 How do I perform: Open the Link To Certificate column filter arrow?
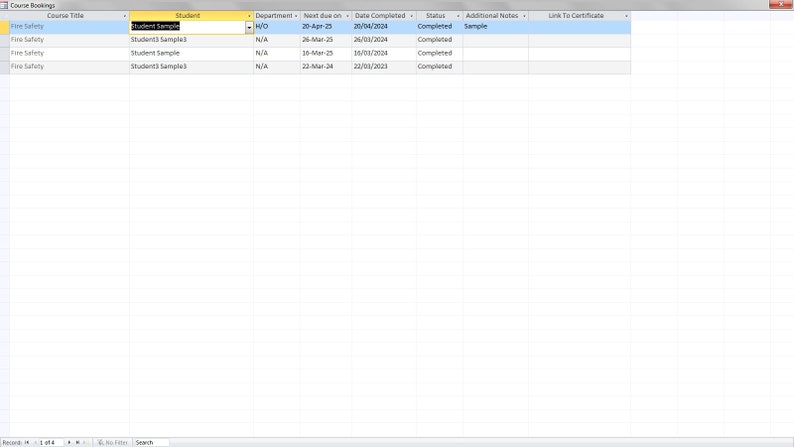click(626, 16)
